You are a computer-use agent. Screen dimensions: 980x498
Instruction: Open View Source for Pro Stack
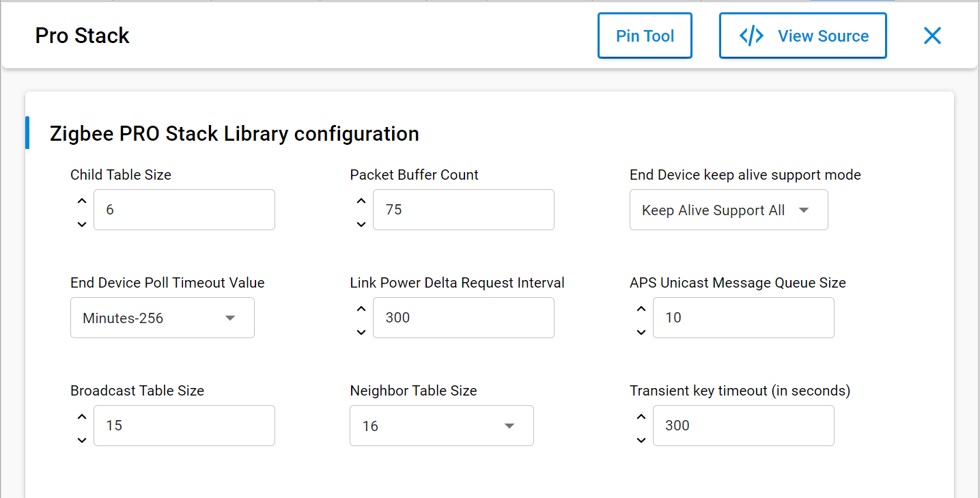802,36
